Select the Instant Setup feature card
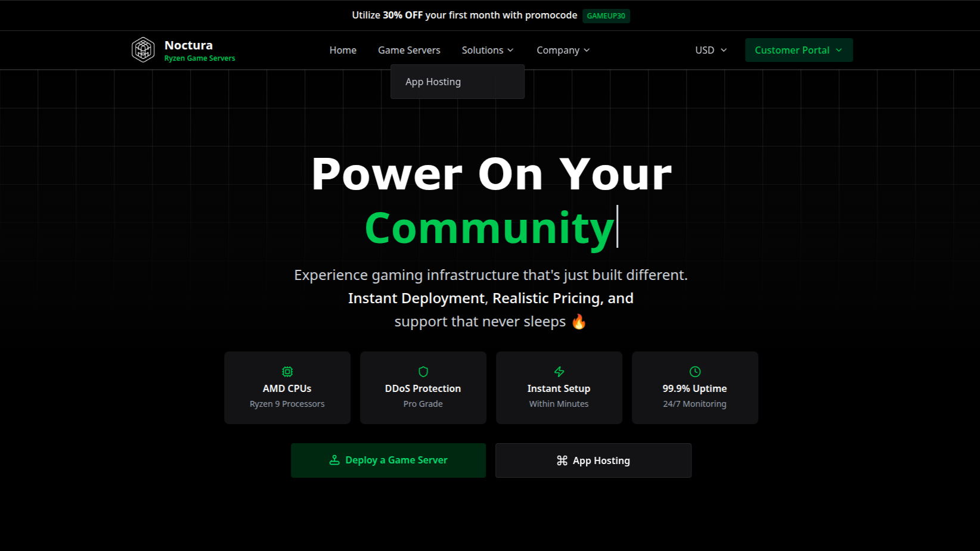The width and height of the screenshot is (980, 551). coord(559,388)
